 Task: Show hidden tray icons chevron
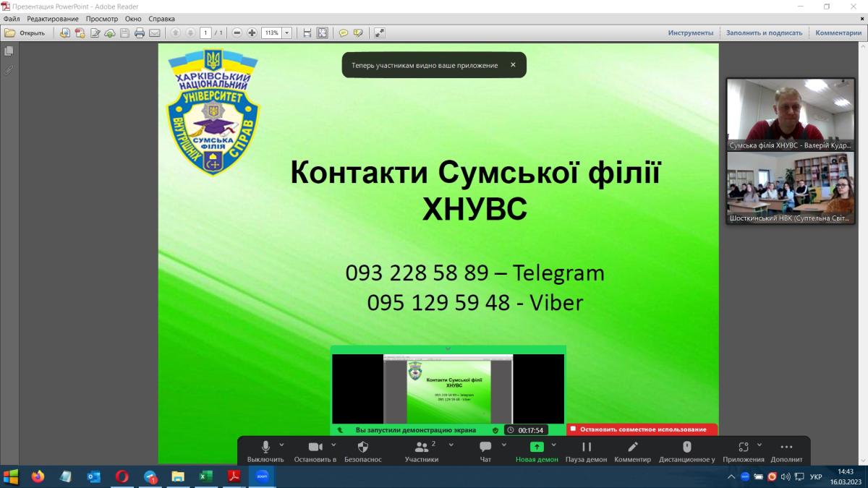click(x=731, y=476)
